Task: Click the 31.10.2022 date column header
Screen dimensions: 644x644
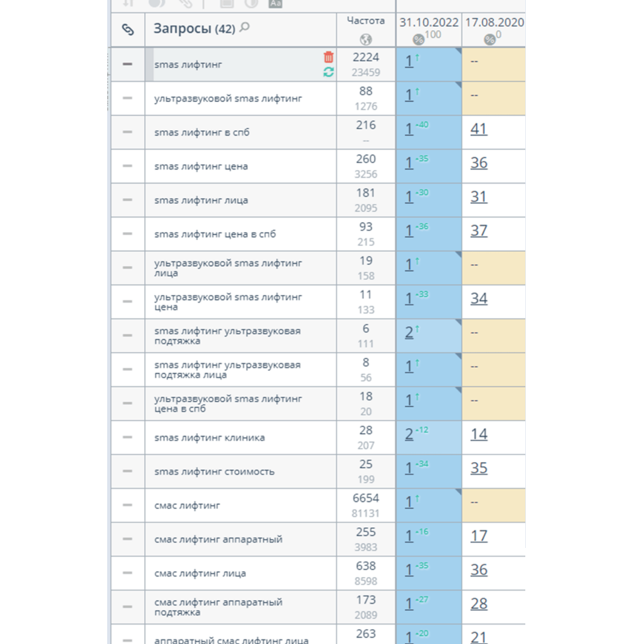Action: pyautogui.click(x=429, y=22)
